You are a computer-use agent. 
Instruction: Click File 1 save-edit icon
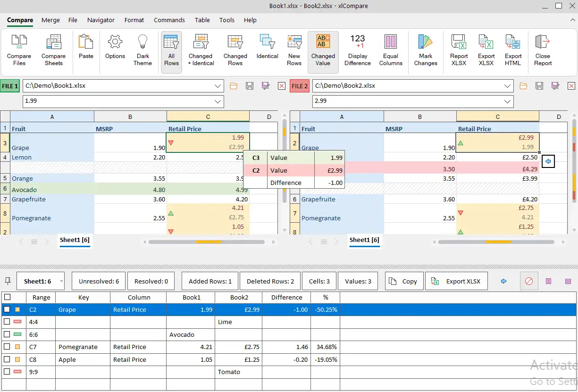265,86
